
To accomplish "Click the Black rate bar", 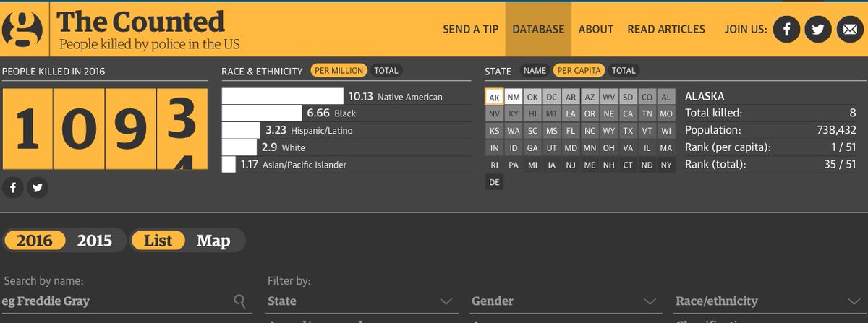I will 262,113.
